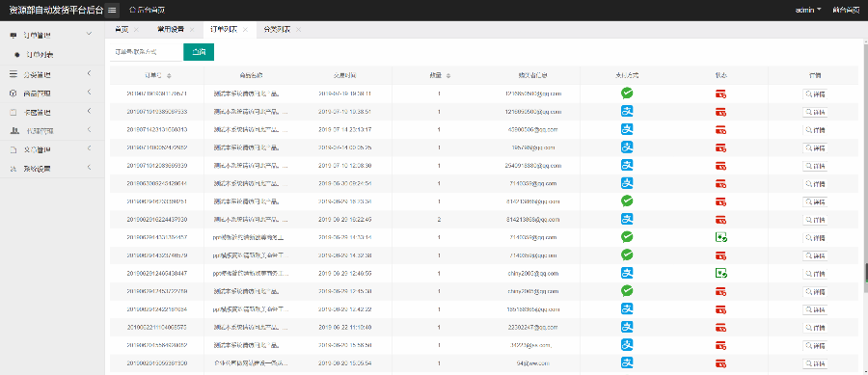868x375 pixels.
Task: Click the 支付方式 column header
Action: 627,76
